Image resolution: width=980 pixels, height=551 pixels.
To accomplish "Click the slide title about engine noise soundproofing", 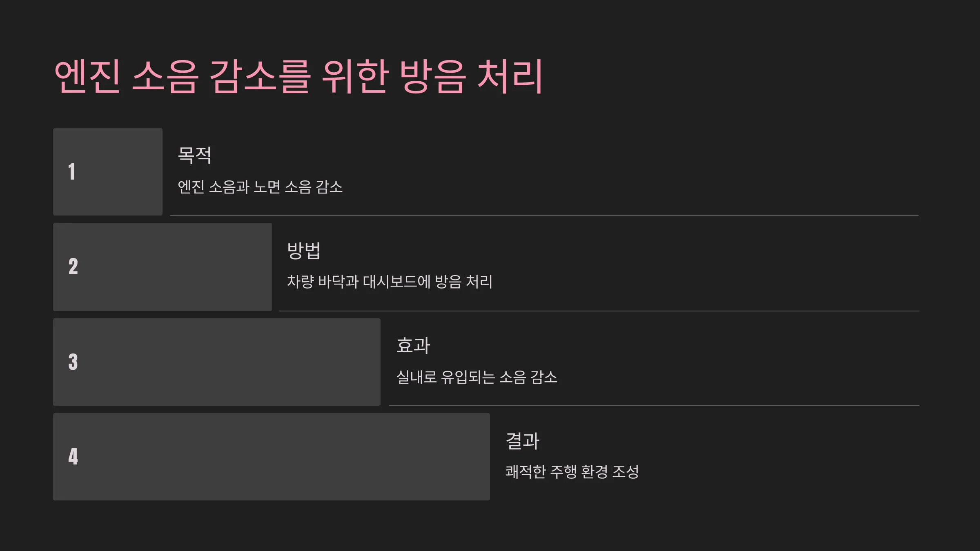I will [298, 76].
